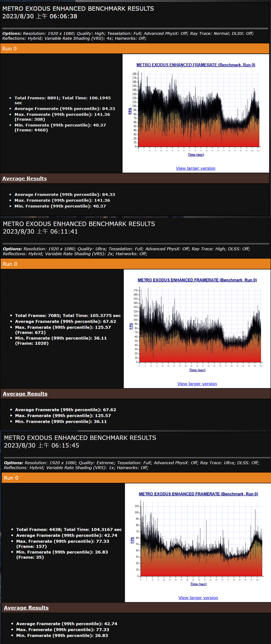The height and width of the screenshot is (644, 271).
Task: Click the third 'Average Results' heading
Action: click(x=26, y=608)
